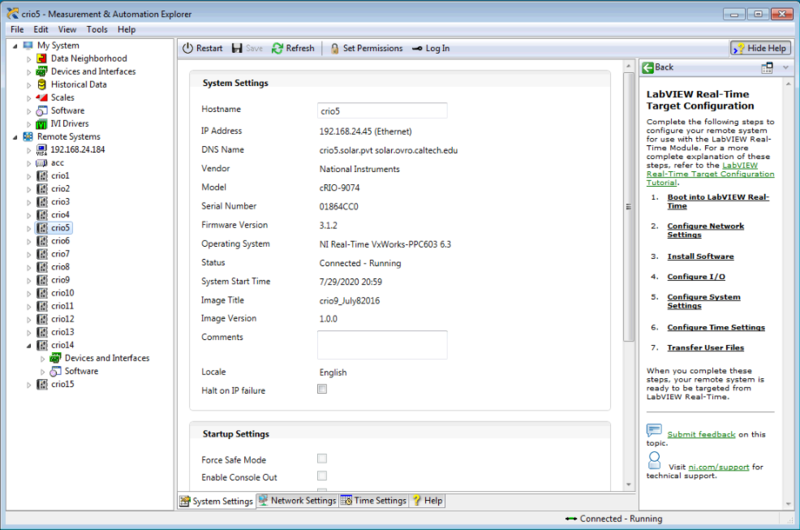The width and height of the screenshot is (800, 530).
Task: Expand the crio5 tree node
Action: 29,229
